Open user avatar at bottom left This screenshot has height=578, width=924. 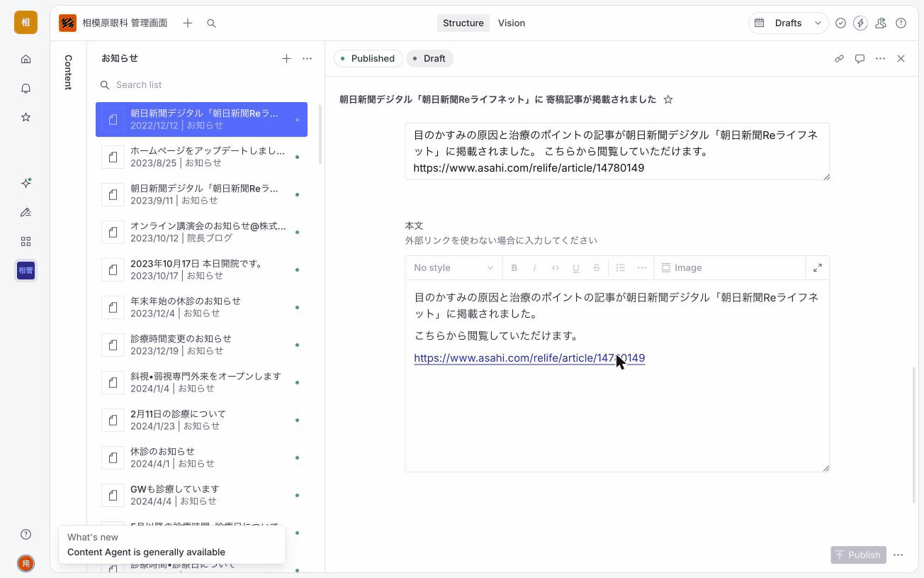[x=26, y=563]
